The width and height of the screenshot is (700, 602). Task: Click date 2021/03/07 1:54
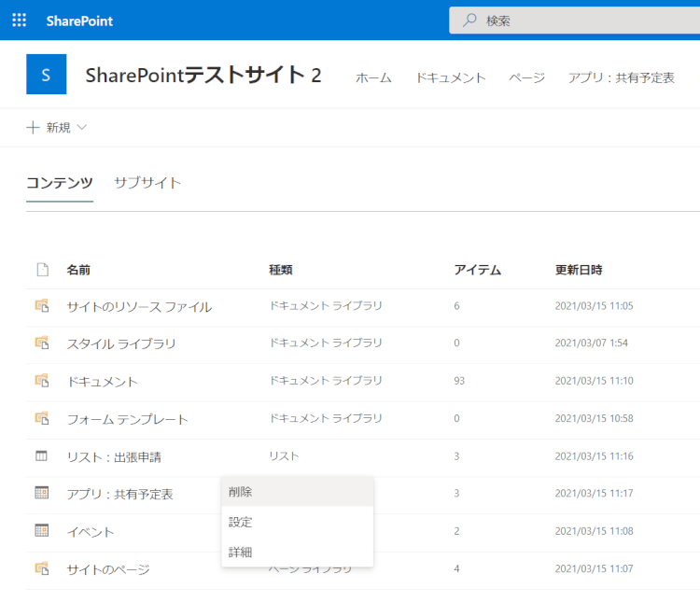(x=591, y=343)
